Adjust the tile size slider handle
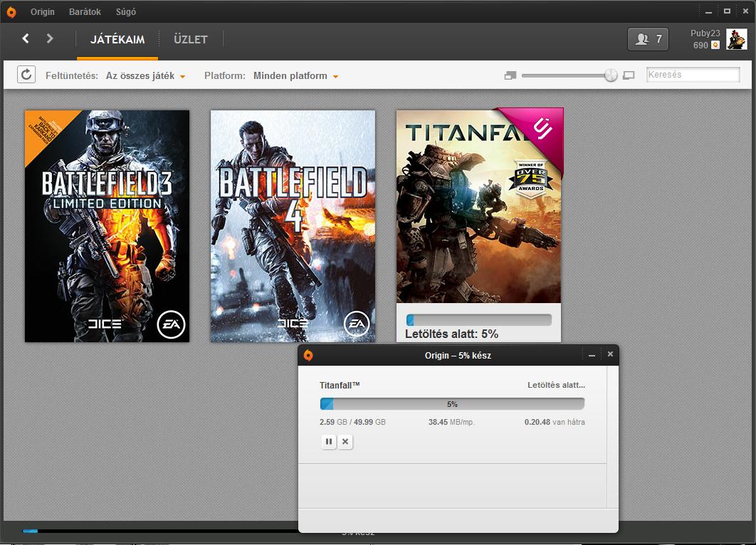 [x=611, y=75]
